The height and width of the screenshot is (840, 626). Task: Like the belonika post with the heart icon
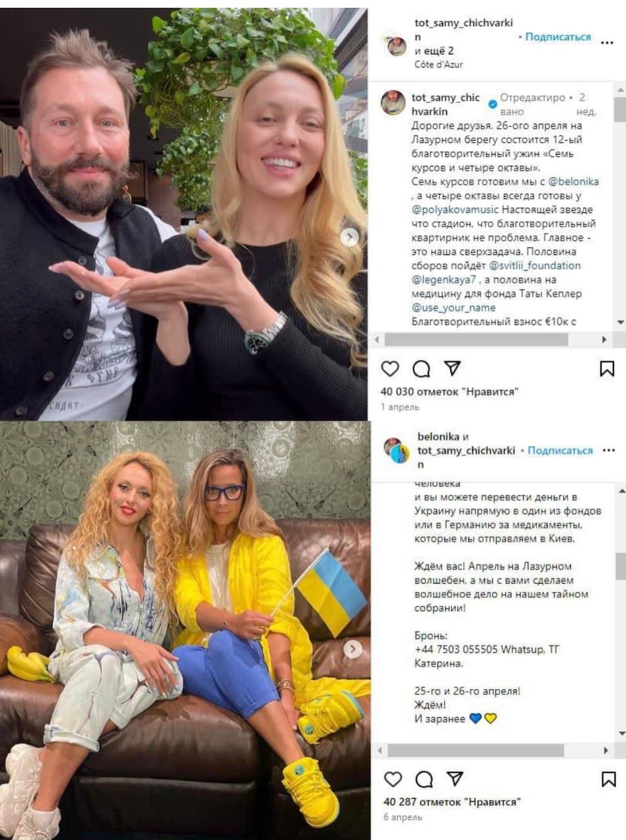pyautogui.click(x=392, y=779)
